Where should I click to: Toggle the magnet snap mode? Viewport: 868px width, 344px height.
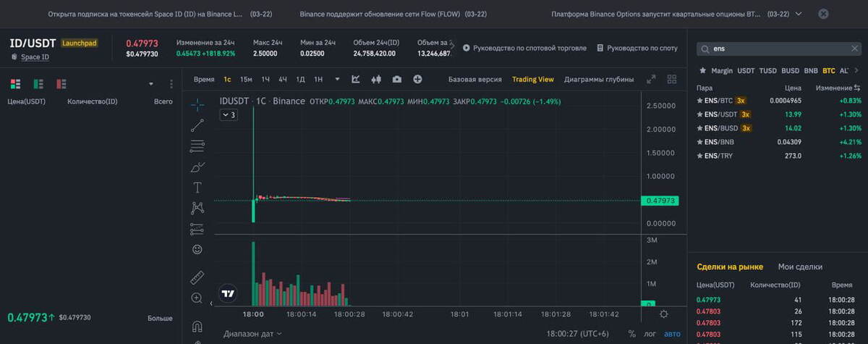[197, 326]
